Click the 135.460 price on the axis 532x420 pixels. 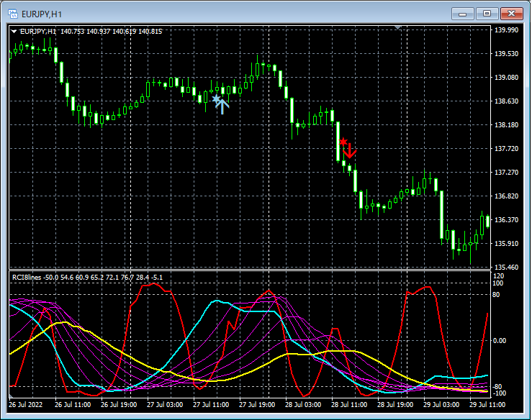pyautogui.click(x=508, y=268)
